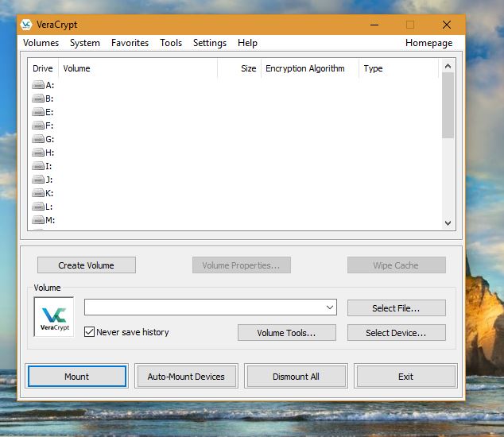This screenshot has width=504, height=437.
Task: Click the drive list scrollbar thumb
Action: tap(448, 106)
